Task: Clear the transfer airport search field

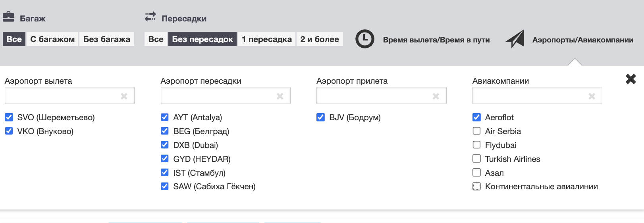Action: click(x=280, y=96)
